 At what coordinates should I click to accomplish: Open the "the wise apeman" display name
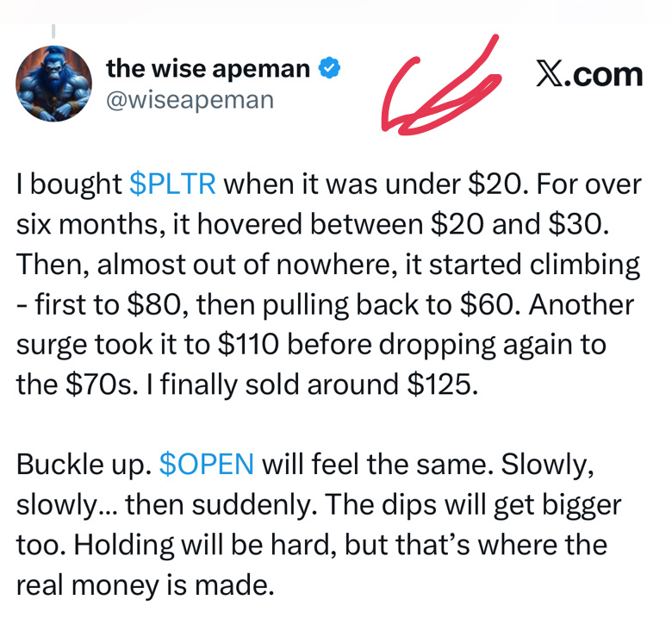pos(208,69)
